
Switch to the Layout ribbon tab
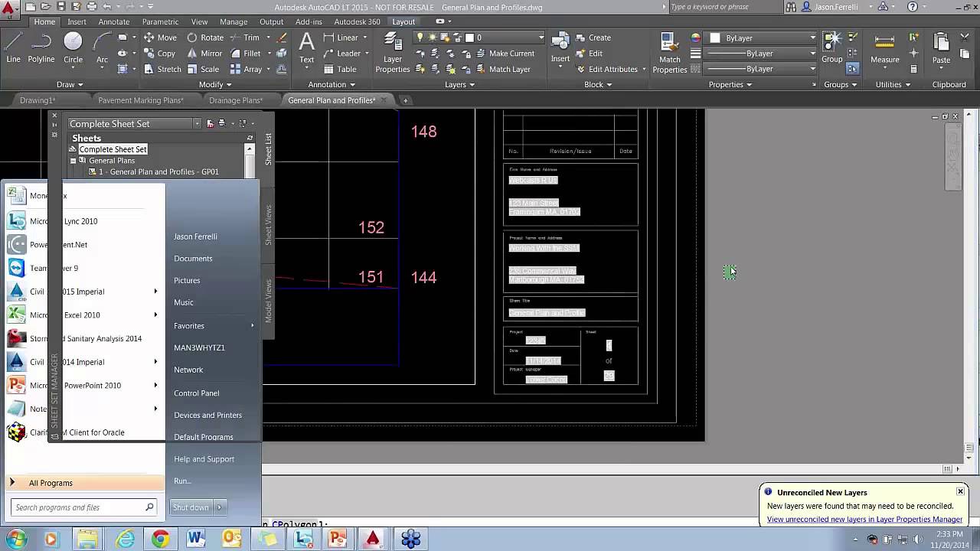click(403, 21)
